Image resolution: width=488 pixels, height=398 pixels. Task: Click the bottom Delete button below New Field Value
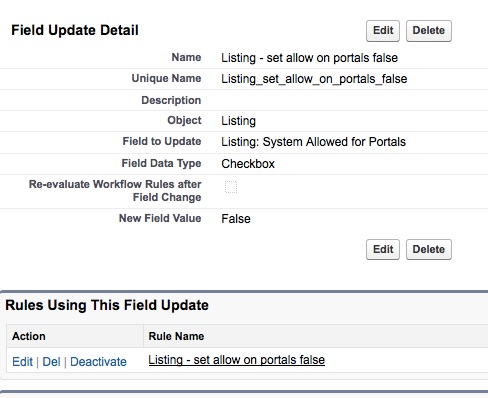click(429, 249)
